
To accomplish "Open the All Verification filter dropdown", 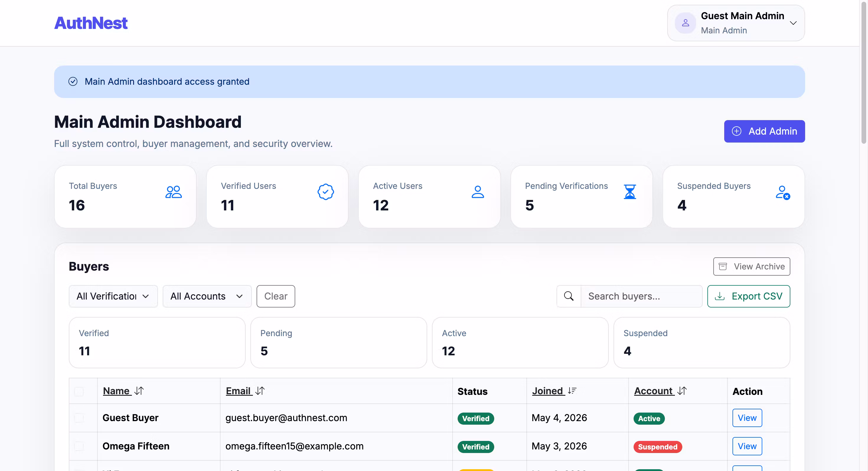I will pos(113,296).
